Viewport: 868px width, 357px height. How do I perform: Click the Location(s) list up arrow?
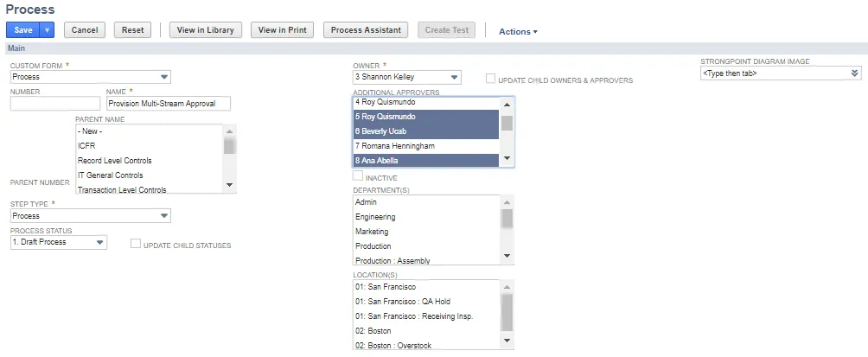coord(507,287)
